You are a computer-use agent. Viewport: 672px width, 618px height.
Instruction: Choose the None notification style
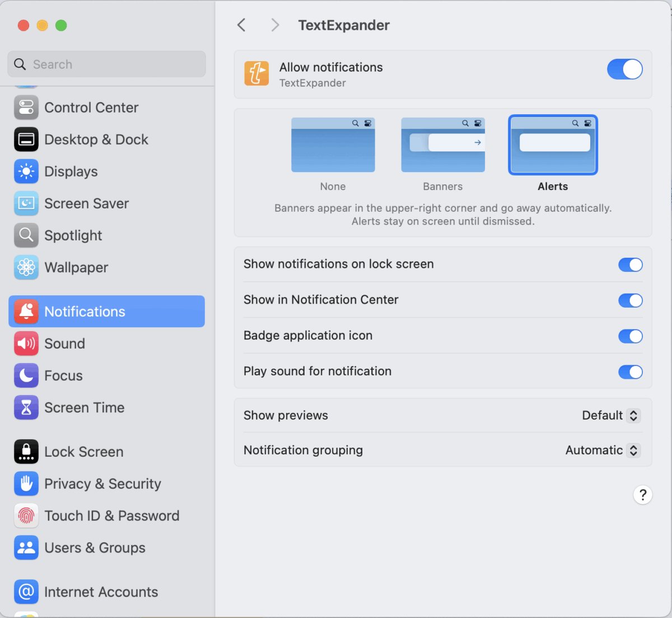pyautogui.click(x=333, y=145)
